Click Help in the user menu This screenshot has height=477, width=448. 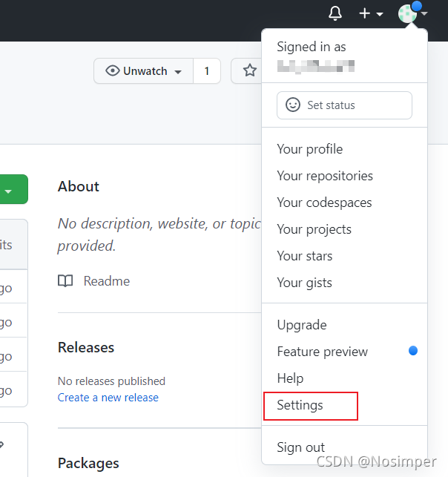[x=290, y=378]
